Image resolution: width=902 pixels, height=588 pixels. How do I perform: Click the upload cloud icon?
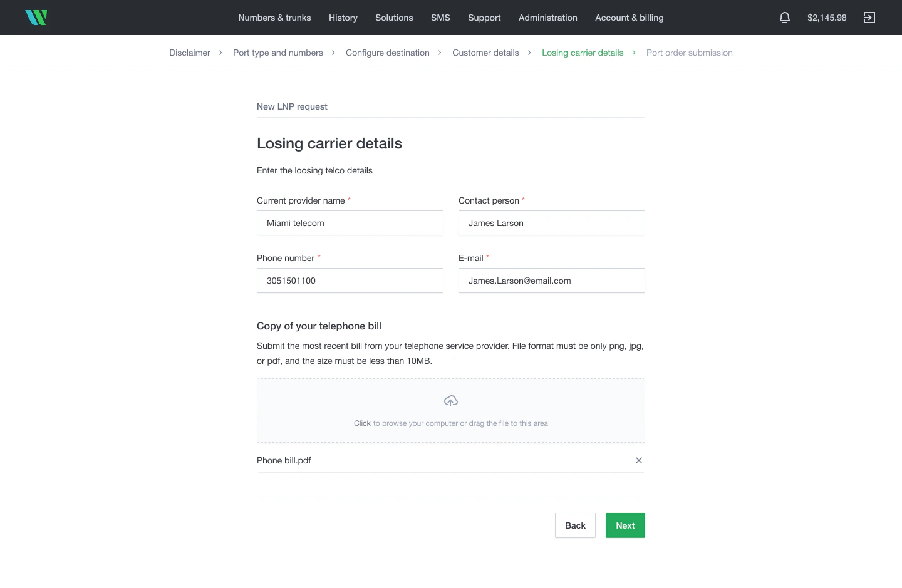(x=450, y=400)
